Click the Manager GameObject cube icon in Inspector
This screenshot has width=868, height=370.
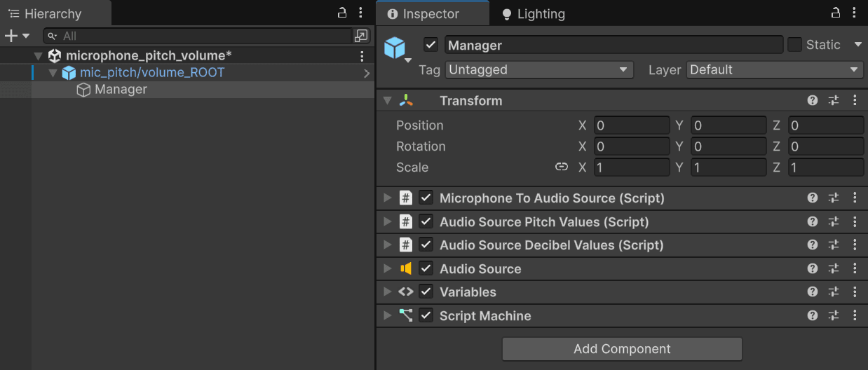(x=395, y=47)
